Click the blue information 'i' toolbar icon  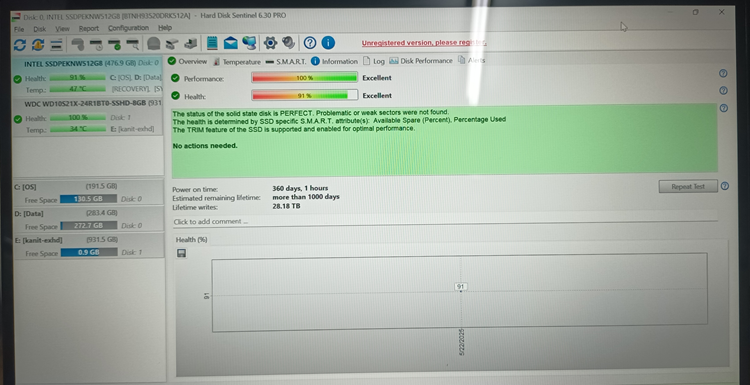tap(328, 43)
